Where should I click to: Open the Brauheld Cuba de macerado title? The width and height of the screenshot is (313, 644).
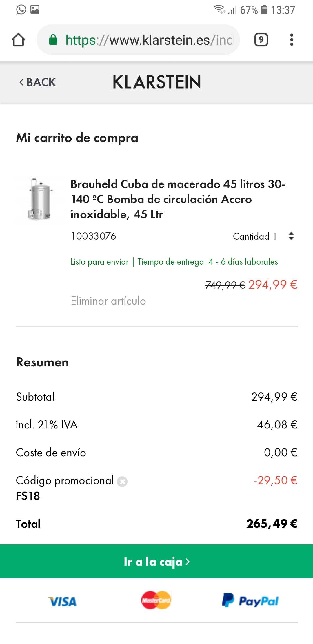click(x=178, y=199)
